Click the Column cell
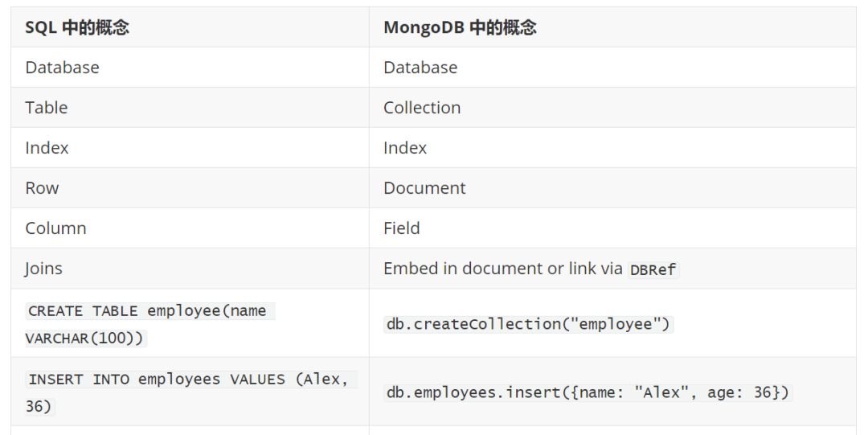Image resolution: width=868 pixels, height=435 pixels. coord(55,228)
